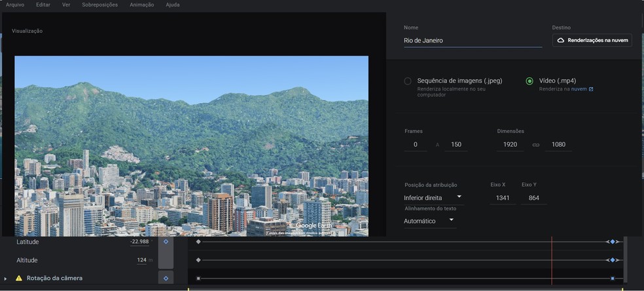Click the Altitude attribute label
This screenshot has height=291, width=644.
[27, 260]
